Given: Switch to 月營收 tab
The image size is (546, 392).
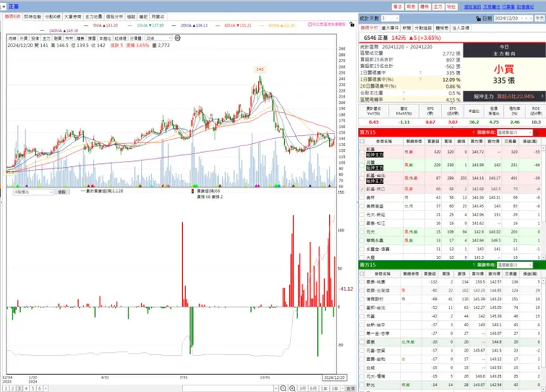Looking at the screenshot, I should coord(158,17).
